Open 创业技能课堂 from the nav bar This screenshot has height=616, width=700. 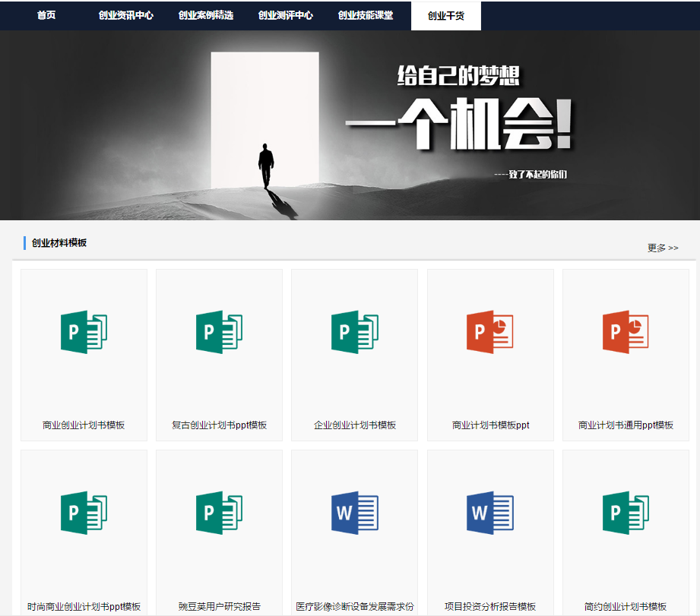(366, 15)
